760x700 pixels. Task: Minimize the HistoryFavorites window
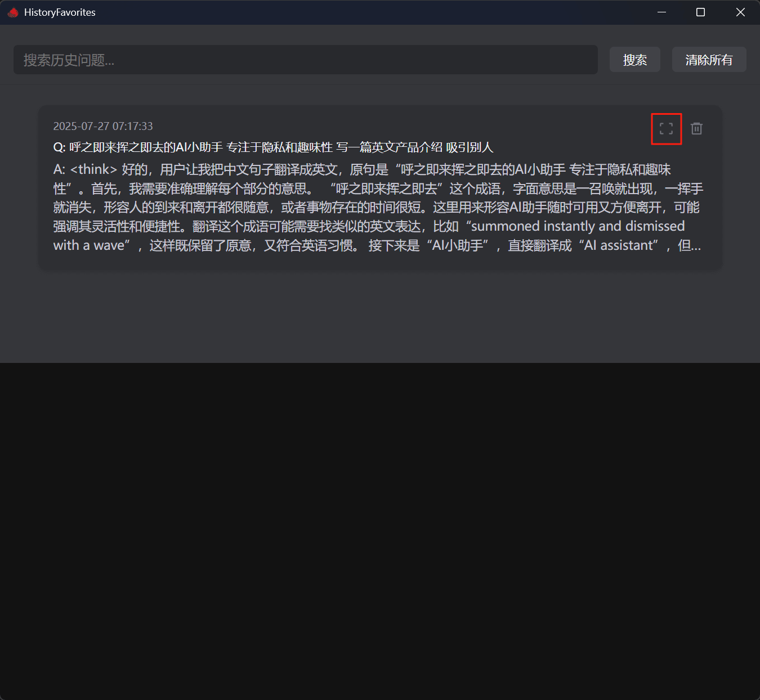tap(662, 12)
